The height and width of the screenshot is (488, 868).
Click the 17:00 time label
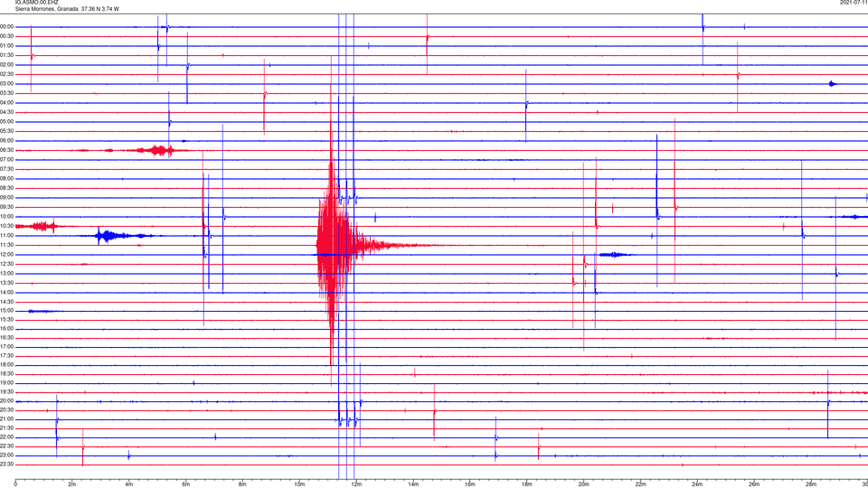(7, 347)
